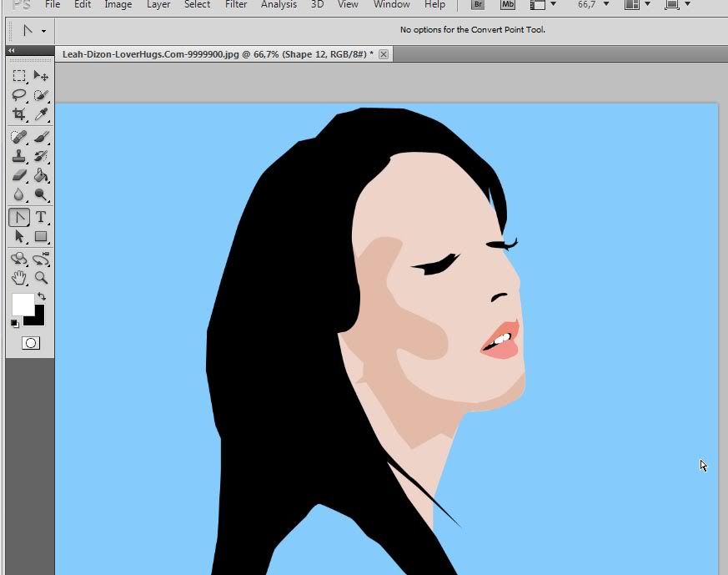Select the Move tool

41,76
